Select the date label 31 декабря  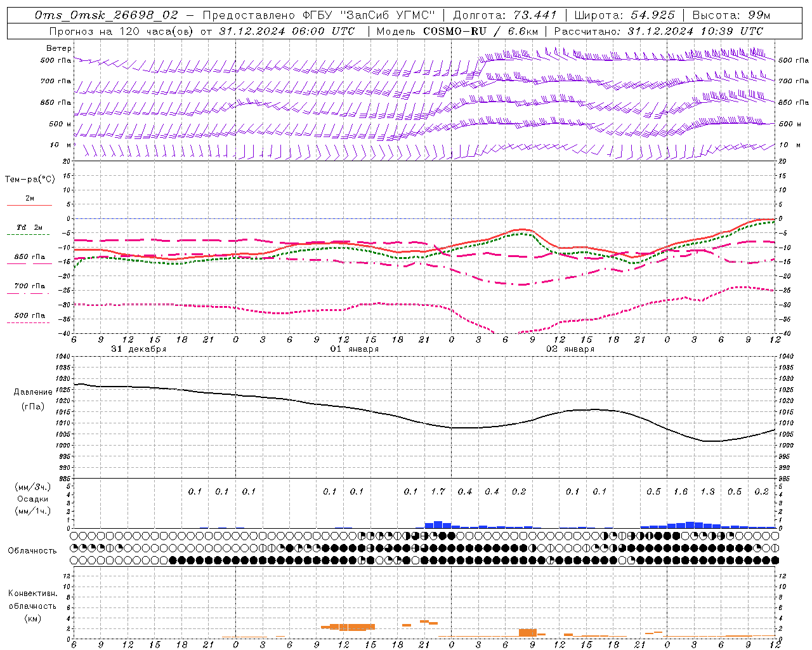tap(139, 348)
